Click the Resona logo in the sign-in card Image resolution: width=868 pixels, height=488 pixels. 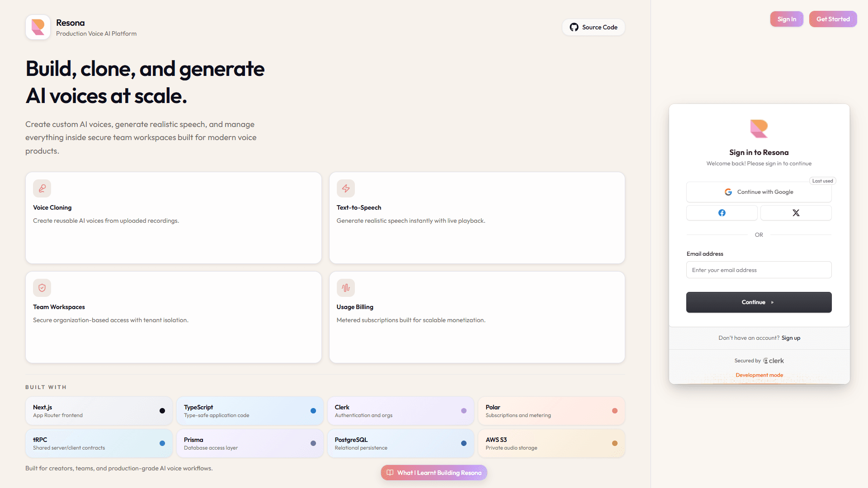pyautogui.click(x=759, y=129)
